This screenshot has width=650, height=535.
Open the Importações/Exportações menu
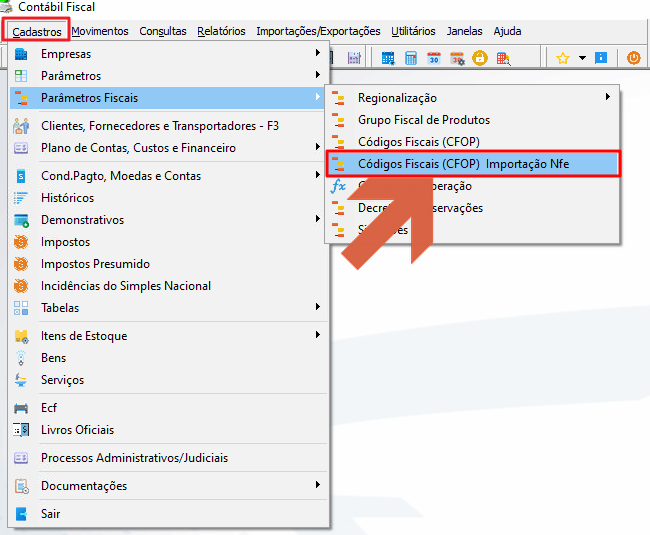pyautogui.click(x=318, y=31)
